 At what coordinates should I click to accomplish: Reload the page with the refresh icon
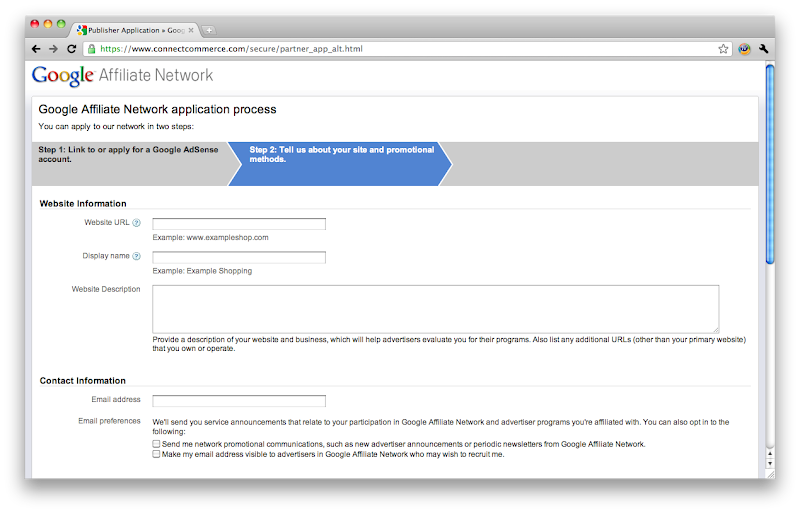tap(71, 48)
